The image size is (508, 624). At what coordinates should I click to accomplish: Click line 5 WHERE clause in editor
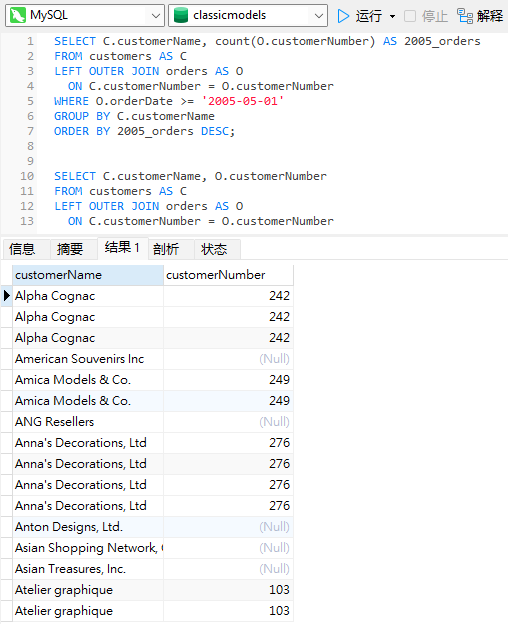coord(169,101)
